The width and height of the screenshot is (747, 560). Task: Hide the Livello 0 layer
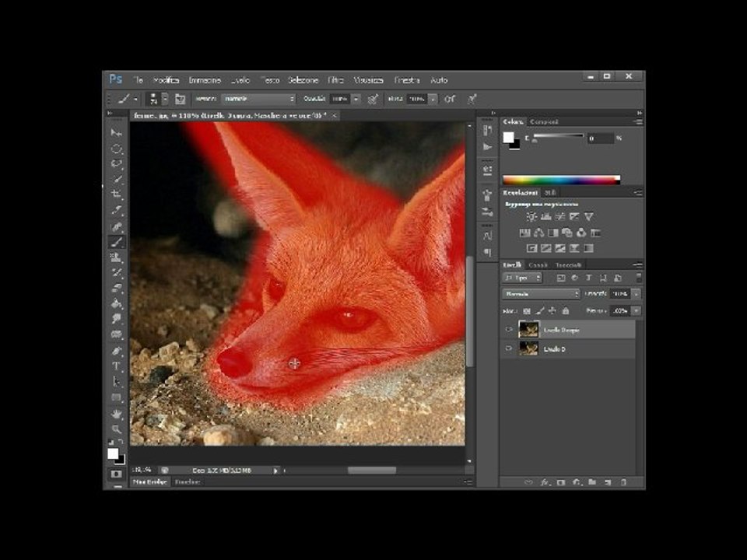coord(508,348)
